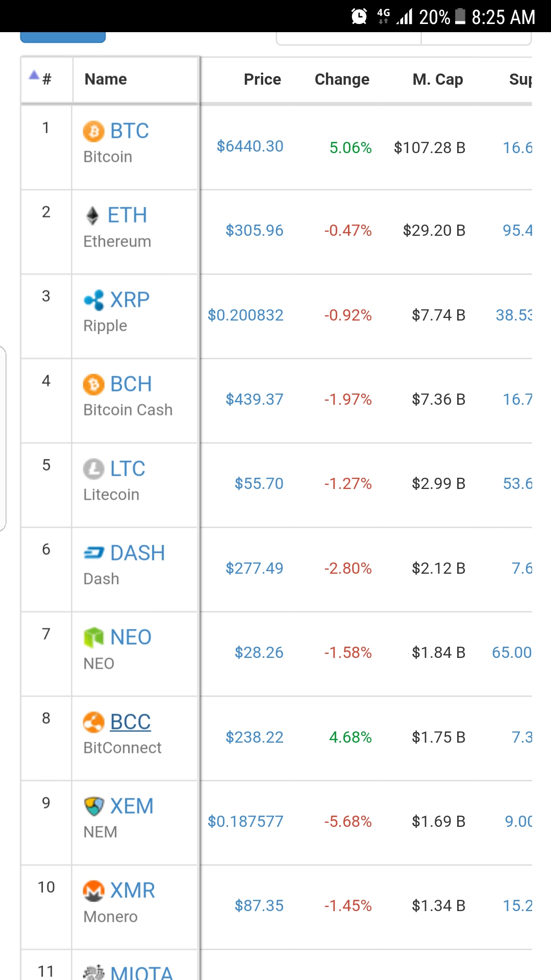Tap the Bitcoin BTC coin icon
551x980 pixels.
point(94,131)
